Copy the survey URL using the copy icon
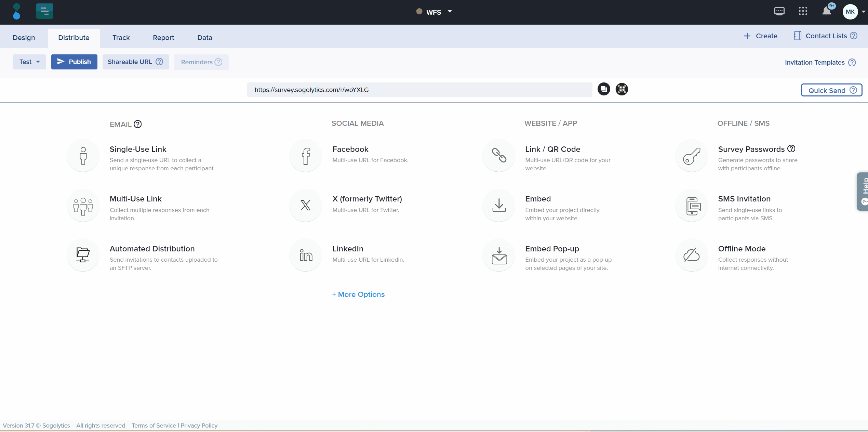868x432 pixels. pos(603,89)
